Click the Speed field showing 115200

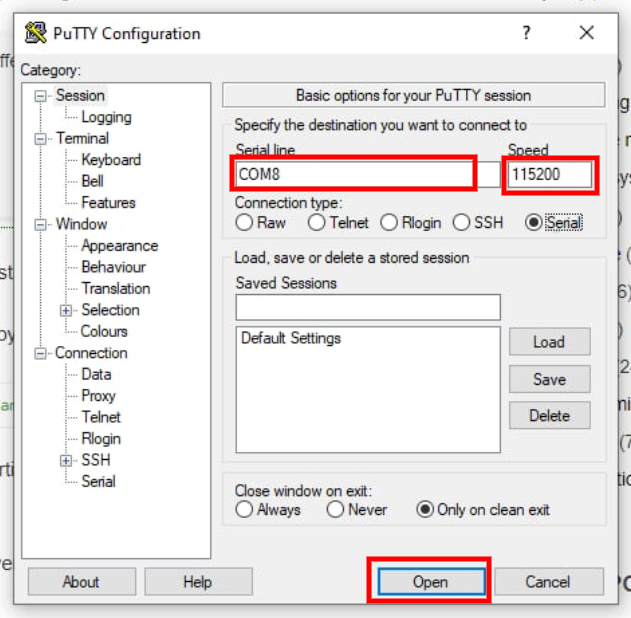(549, 175)
